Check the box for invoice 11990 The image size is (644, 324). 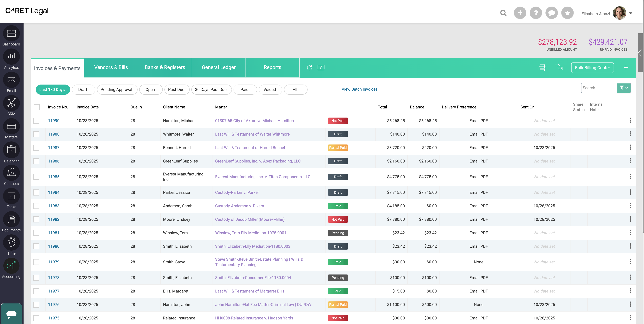(x=36, y=121)
